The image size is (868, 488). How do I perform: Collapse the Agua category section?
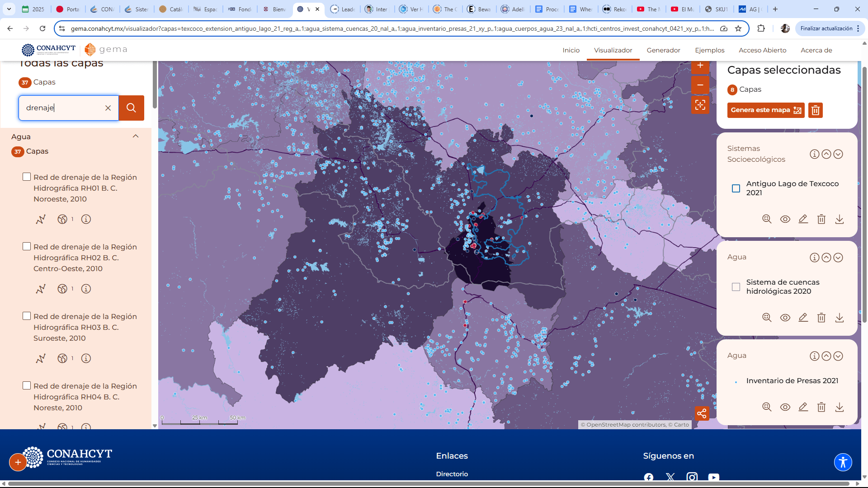(135, 136)
